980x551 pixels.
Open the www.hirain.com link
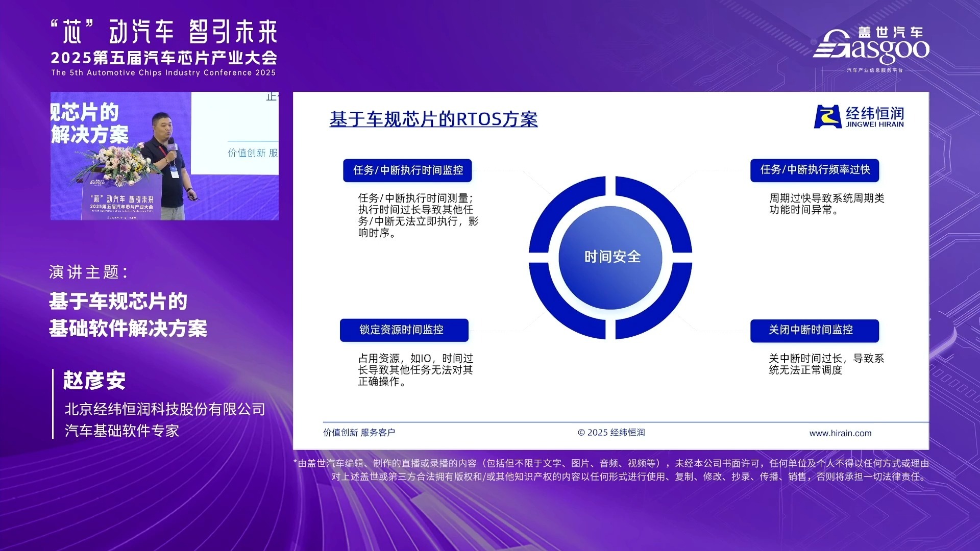pyautogui.click(x=841, y=433)
